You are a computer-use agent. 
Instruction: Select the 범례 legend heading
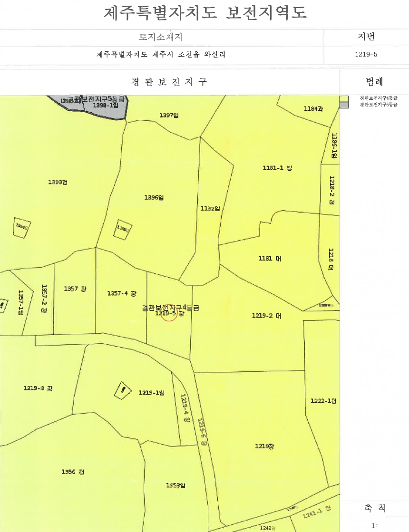click(374, 81)
